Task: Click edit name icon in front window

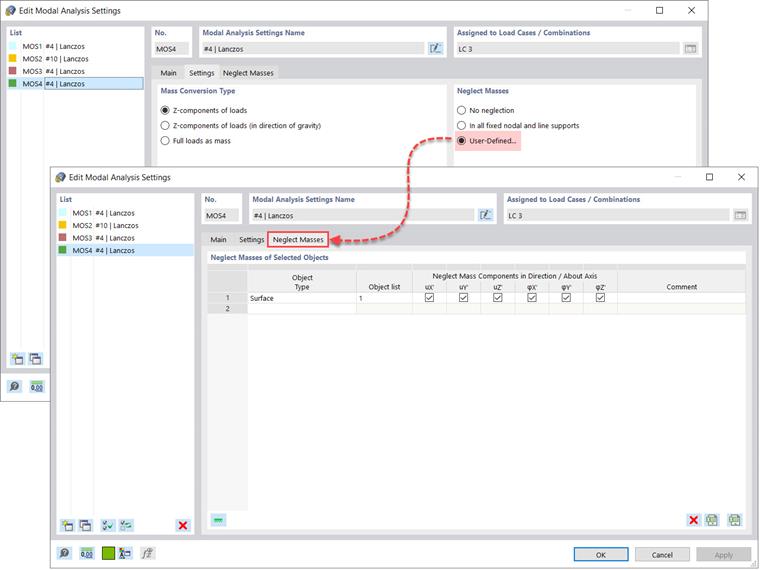Action: point(485,215)
